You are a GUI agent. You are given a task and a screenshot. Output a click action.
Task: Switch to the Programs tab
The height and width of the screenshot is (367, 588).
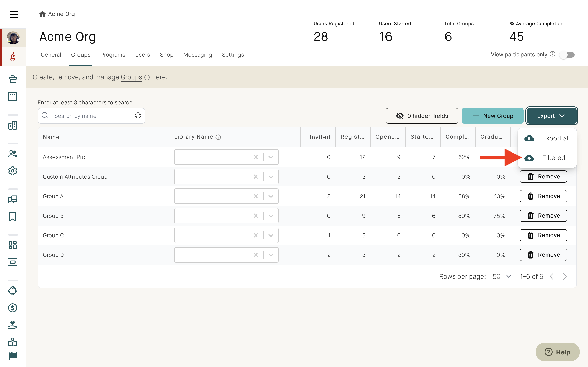click(113, 55)
